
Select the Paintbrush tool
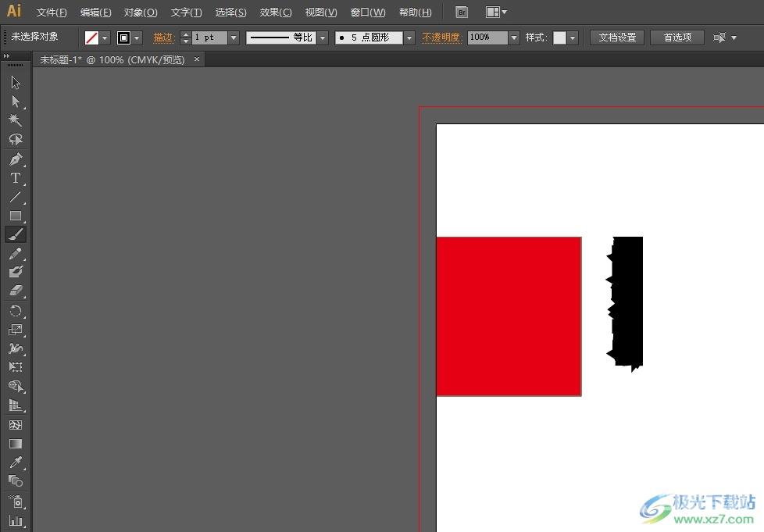pyautogui.click(x=16, y=234)
